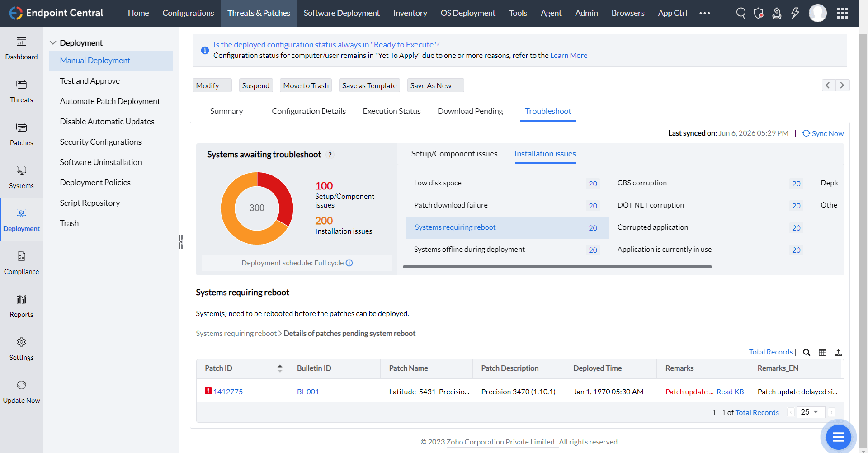Click the Save as Template button
This screenshot has width=868, height=453.
coord(369,85)
